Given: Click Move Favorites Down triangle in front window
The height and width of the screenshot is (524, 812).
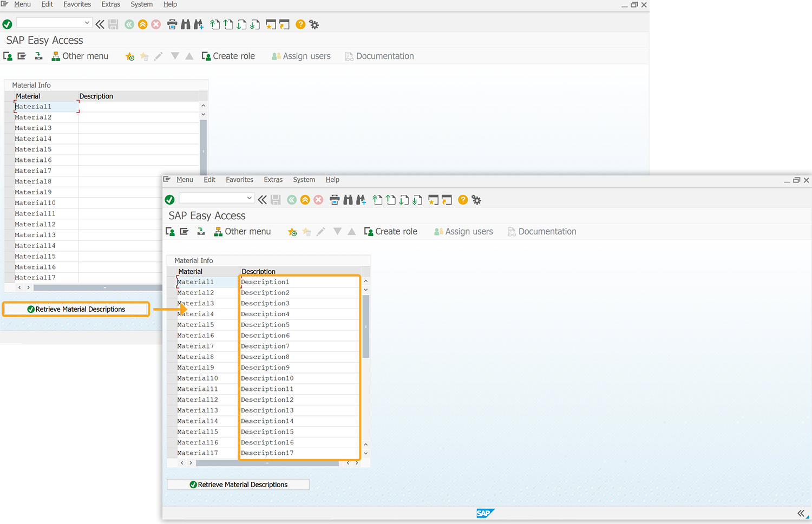Looking at the screenshot, I should [337, 232].
